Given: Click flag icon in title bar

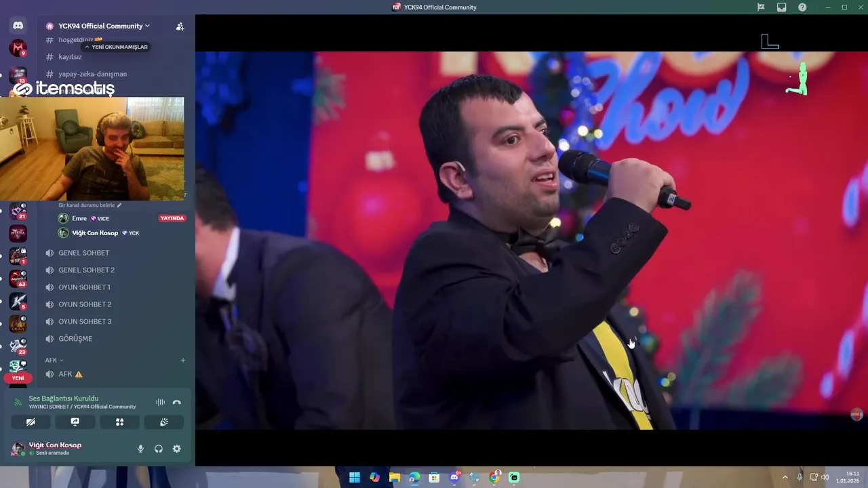Looking at the screenshot, I should 761,7.
